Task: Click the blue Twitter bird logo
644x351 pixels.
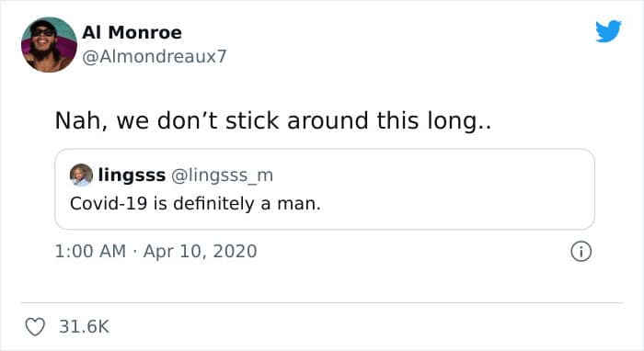Action: click(x=608, y=31)
